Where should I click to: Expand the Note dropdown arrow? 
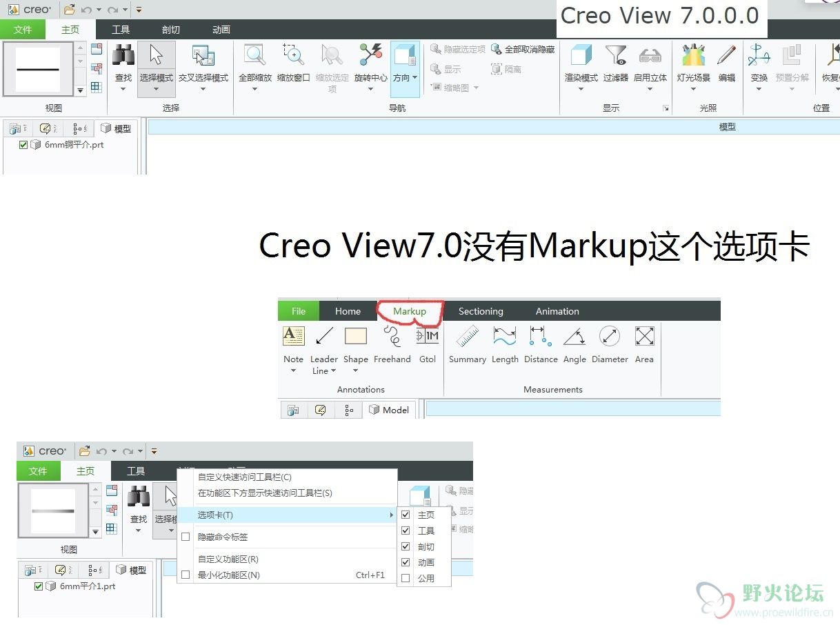[294, 370]
